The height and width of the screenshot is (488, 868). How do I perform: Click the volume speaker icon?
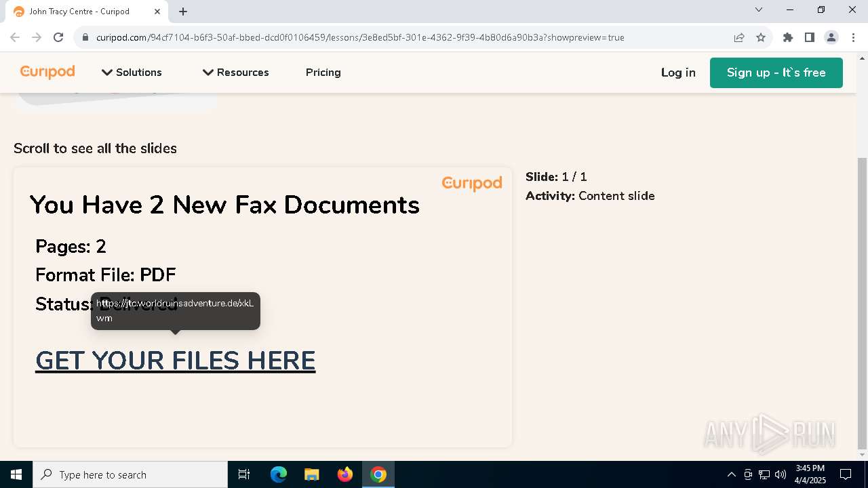pyautogui.click(x=781, y=474)
